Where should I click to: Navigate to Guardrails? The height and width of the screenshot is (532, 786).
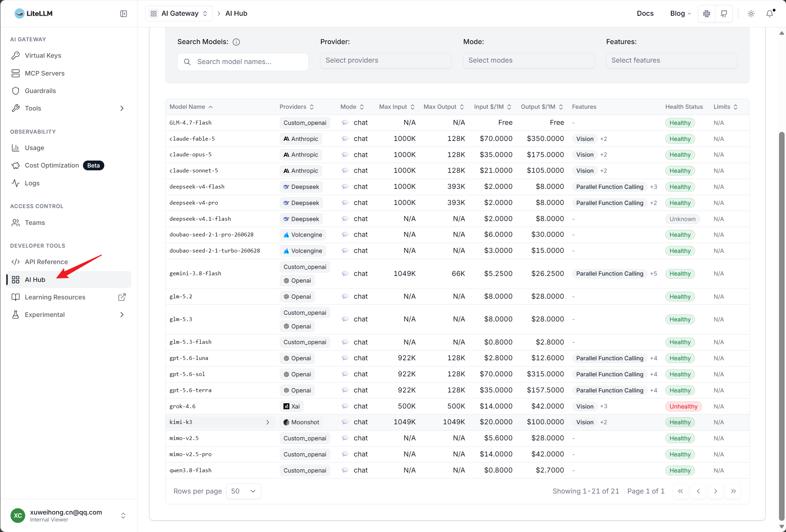tap(69, 91)
